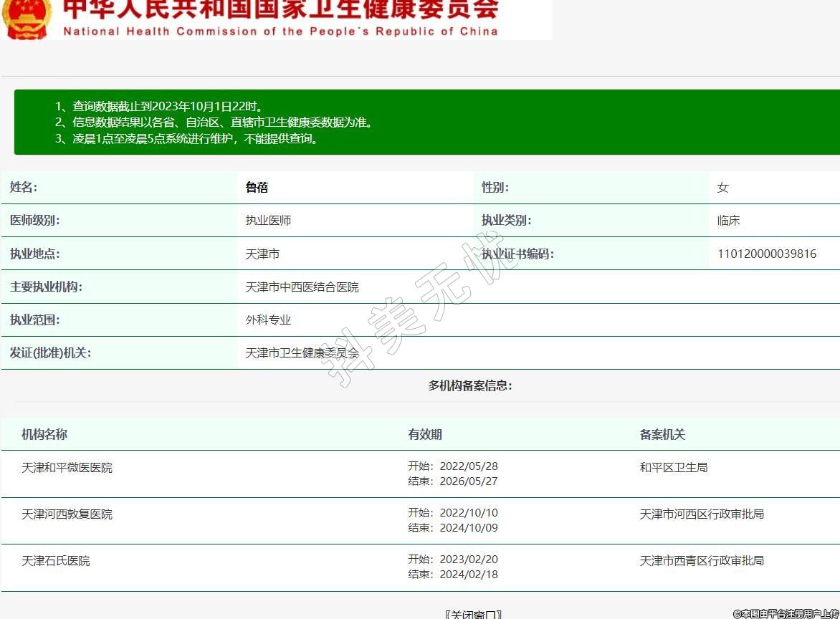This screenshot has width=840, height=619.
Task: Click the 机构名称 column header
Action: tap(44, 434)
